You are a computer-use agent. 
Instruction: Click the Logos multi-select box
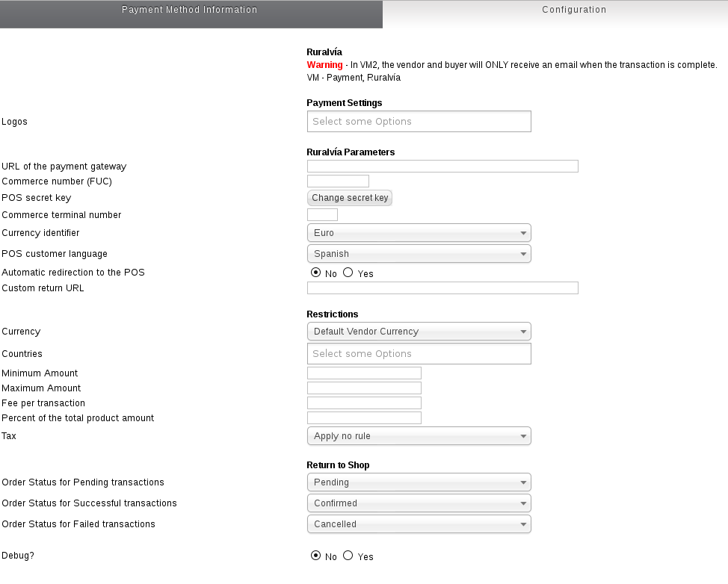[419, 122]
